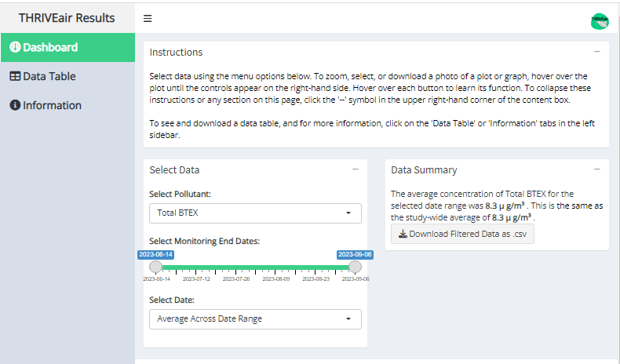The image size is (620, 364).
Task: Open the Select Date dropdown
Action: [x=255, y=319]
